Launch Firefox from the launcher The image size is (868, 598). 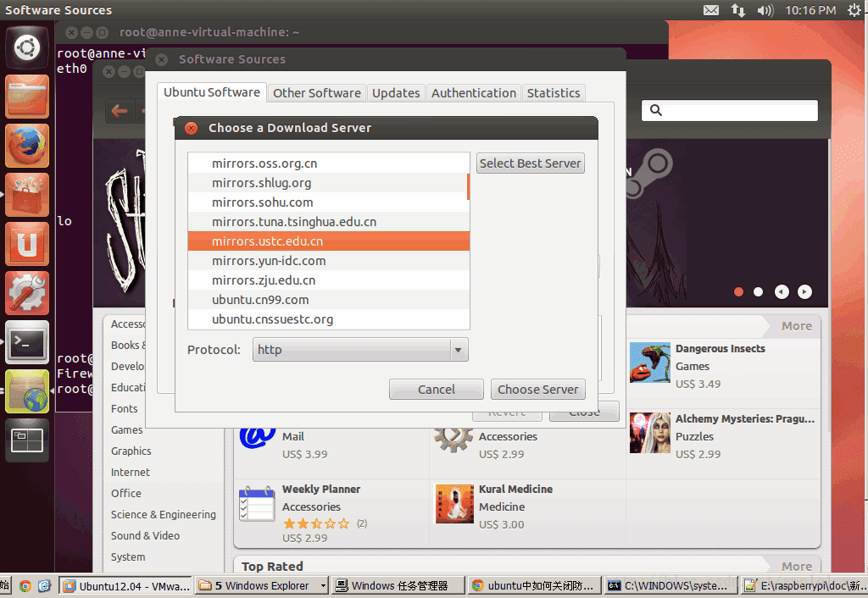click(26, 146)
